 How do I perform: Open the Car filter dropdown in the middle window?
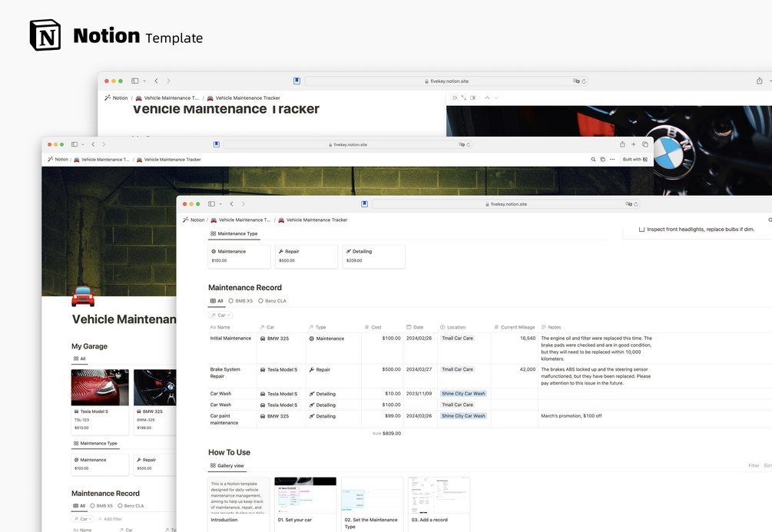pyautogui.click(x=83, y=519)
